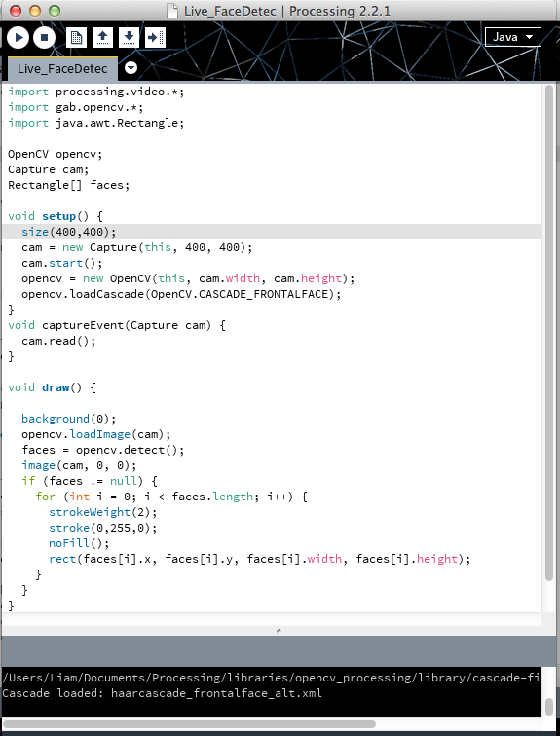Screen dimensions: 560x736
Task: Click the editor's vertical scrollbar
Action: click(x=548, y=333)
